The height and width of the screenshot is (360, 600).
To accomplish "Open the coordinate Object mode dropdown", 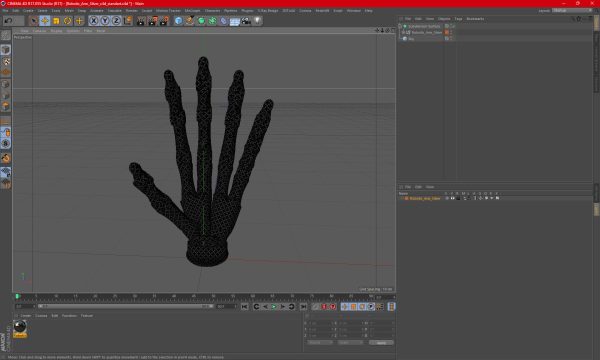I will pos(320,343).
